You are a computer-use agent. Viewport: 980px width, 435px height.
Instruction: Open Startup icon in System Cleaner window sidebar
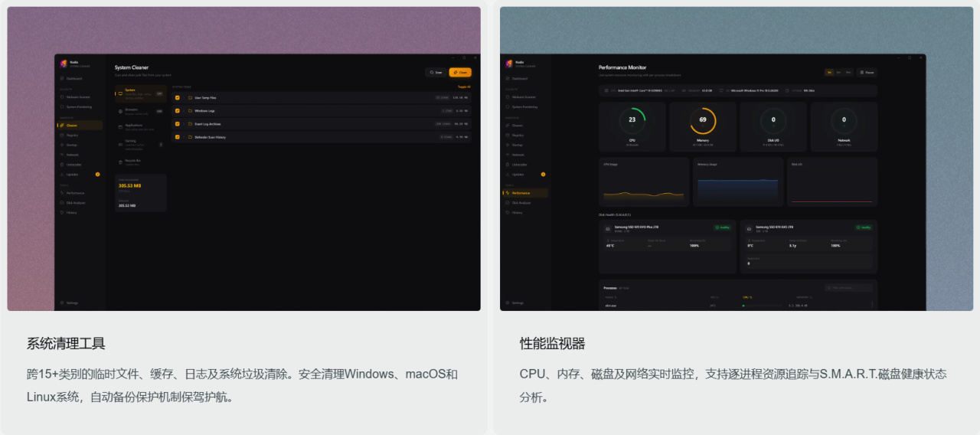62,145
